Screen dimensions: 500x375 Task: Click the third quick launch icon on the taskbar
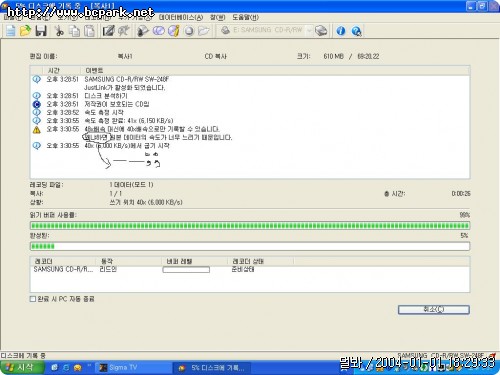(78, 367)
